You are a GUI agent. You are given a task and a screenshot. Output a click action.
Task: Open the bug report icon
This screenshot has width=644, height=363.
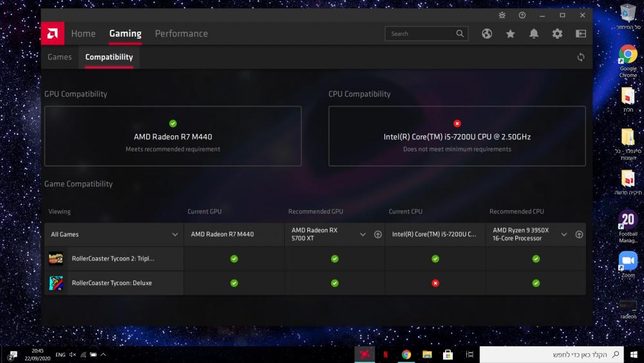[x=502, y=15]
